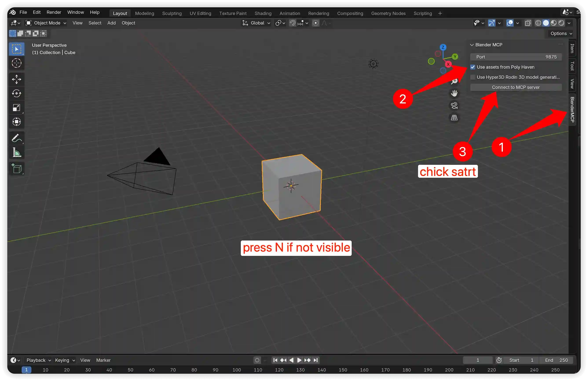Activate the Add Cube tool
Screen dimensions: 588x381
pos(16,169)
